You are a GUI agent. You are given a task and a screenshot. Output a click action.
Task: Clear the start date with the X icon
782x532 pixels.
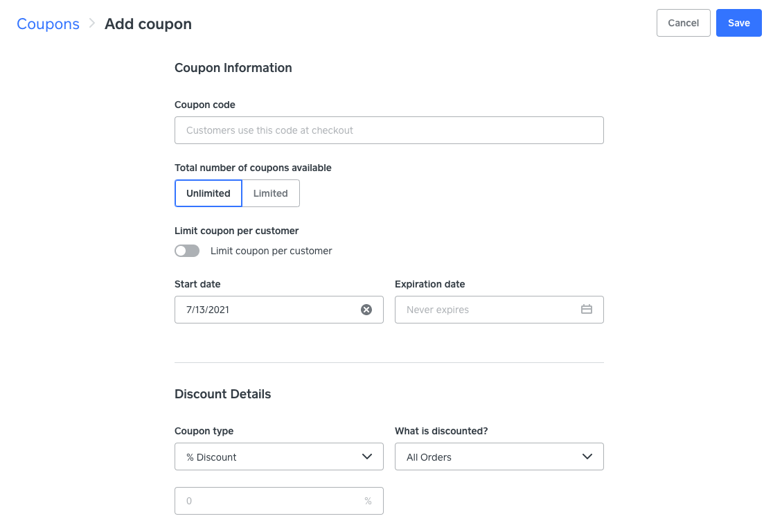366,310
